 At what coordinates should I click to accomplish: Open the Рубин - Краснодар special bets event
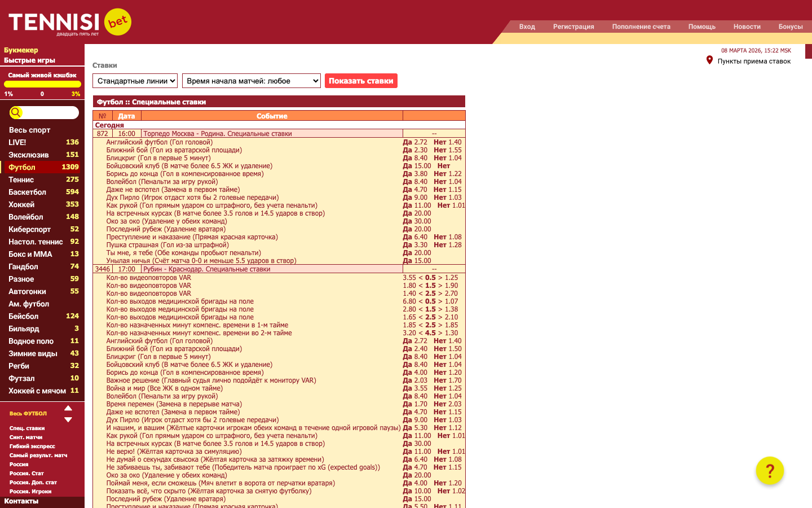(x=207, y=269)
